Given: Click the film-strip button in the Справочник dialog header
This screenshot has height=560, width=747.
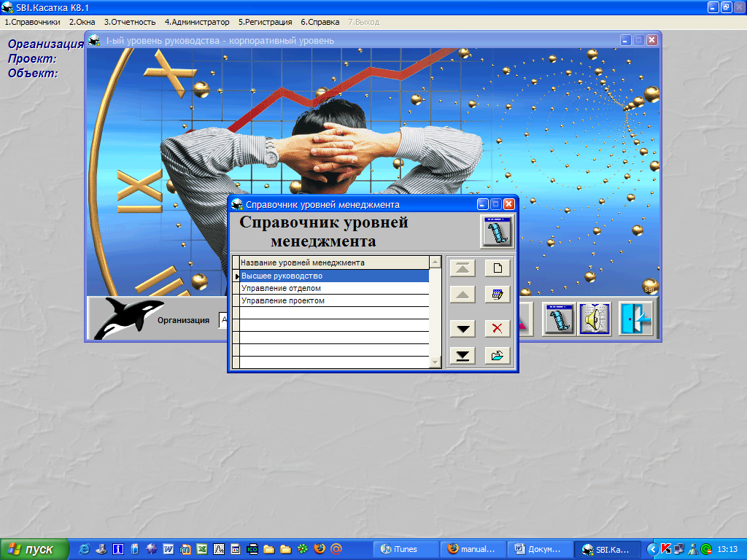Looking at the screenshot, I should 497,231.
